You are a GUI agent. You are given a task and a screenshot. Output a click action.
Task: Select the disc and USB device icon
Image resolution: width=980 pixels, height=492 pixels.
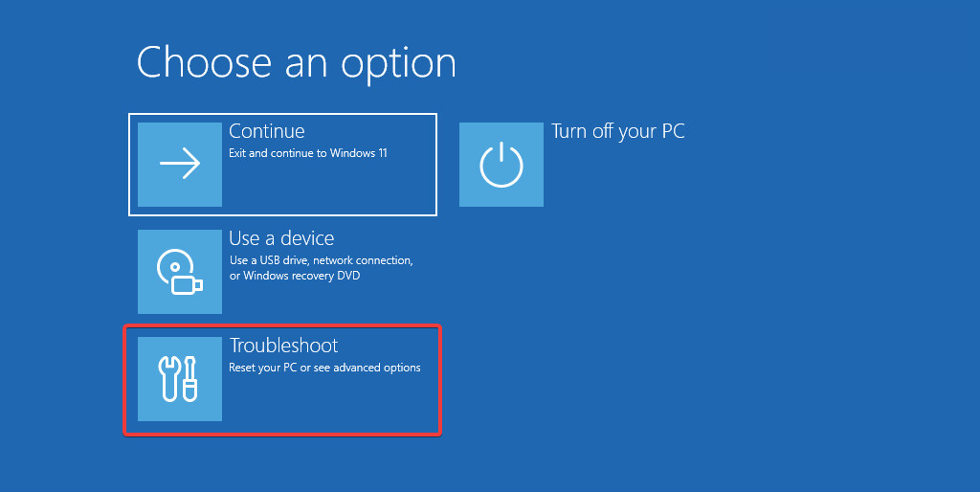pos(180,272)
